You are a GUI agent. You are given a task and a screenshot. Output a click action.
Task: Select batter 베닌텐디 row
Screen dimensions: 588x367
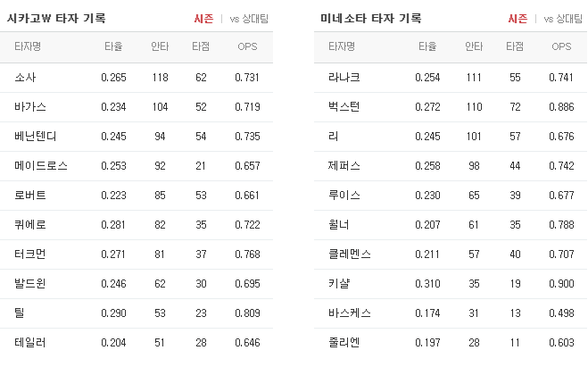[x=137, y=137]
